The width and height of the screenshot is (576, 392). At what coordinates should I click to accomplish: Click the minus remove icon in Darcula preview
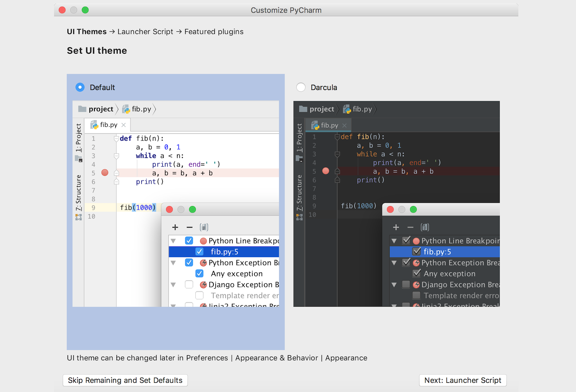point(410,227)
